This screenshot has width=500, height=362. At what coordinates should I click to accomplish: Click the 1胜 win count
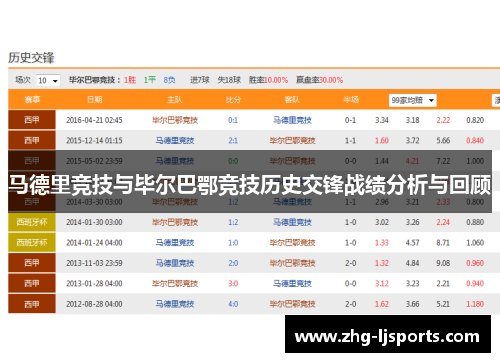(130, 80)
